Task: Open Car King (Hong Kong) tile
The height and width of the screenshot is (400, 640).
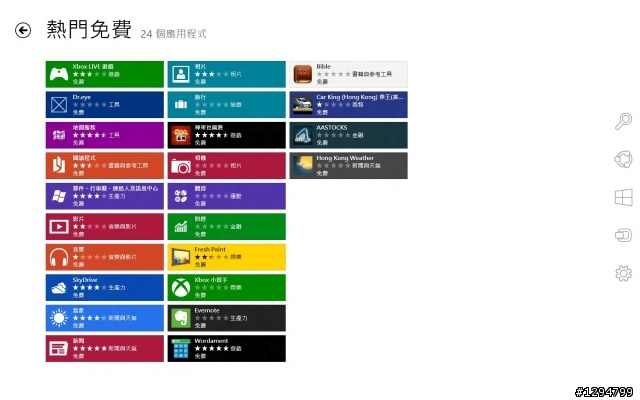Action: [x=349, y=104]
